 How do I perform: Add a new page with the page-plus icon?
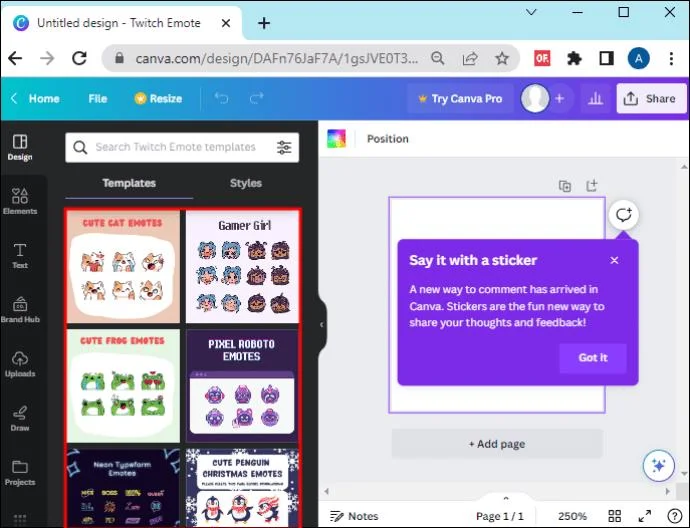click(592, 186)
